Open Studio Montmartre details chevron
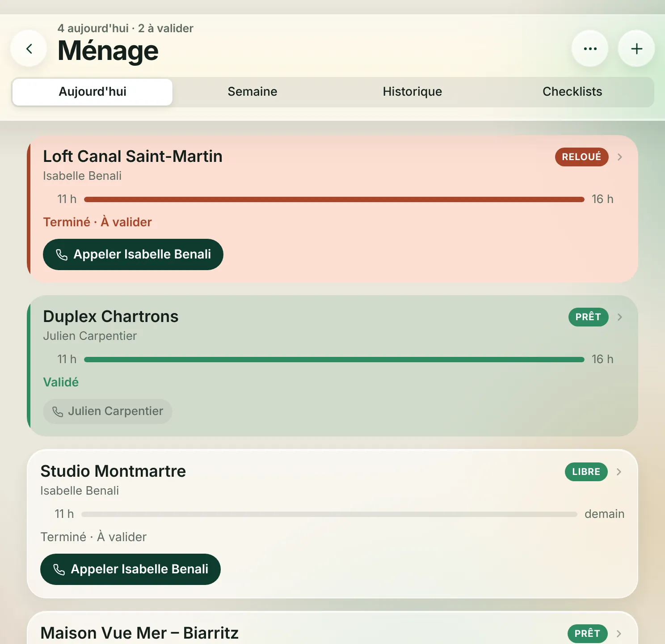665x644 pixels. point(619,472)
